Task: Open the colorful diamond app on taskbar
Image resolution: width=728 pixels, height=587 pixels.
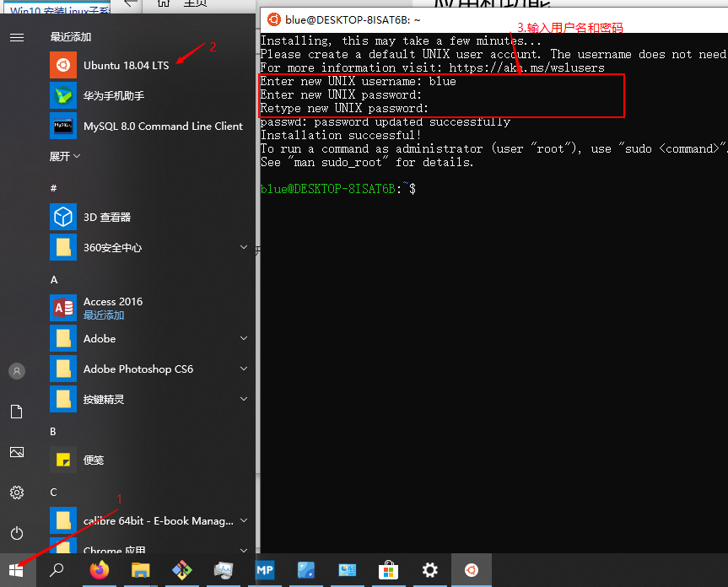Action: pyautogui.click(x=182, y=570)
